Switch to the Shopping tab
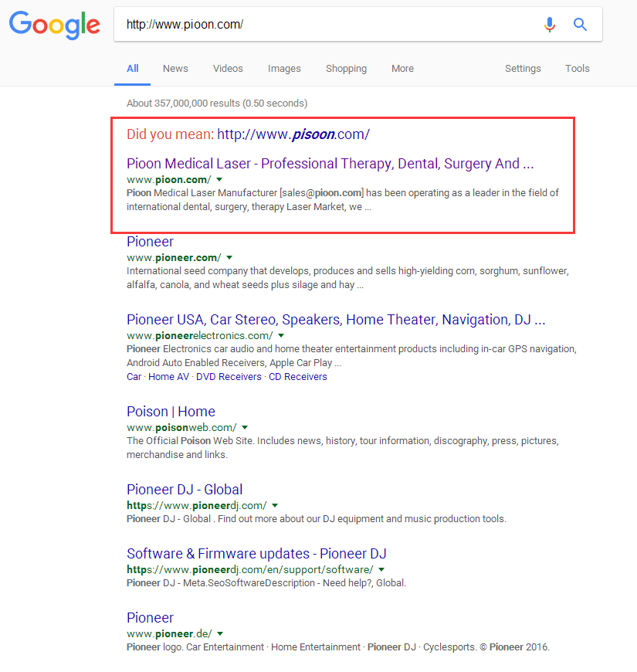This screenshot has height=672, width=637. click(x=346, y=69)
